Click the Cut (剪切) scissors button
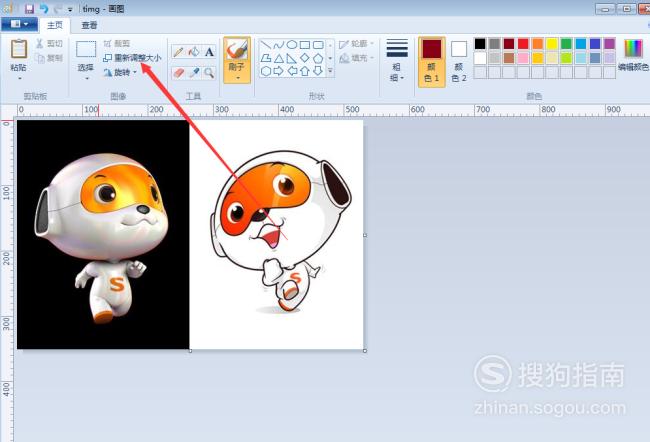The width and height of the screenshot is (650, 442). pos(49,43)
